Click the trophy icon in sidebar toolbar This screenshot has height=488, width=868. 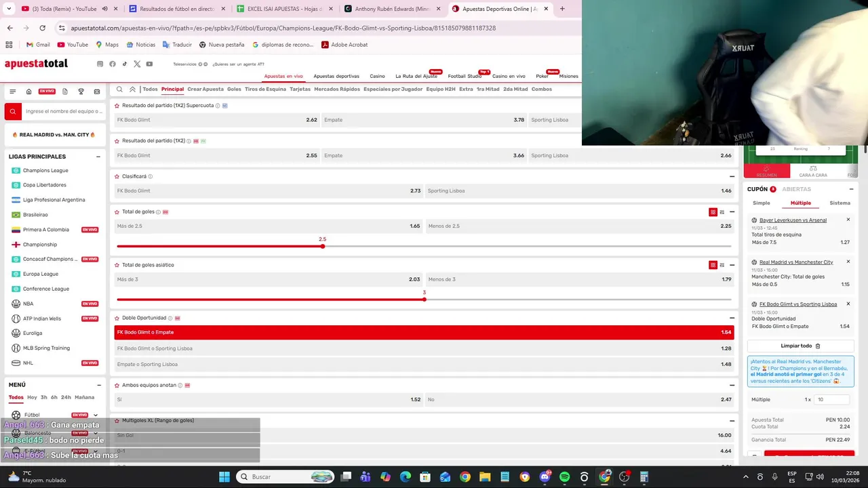click(x=81, y=91)
